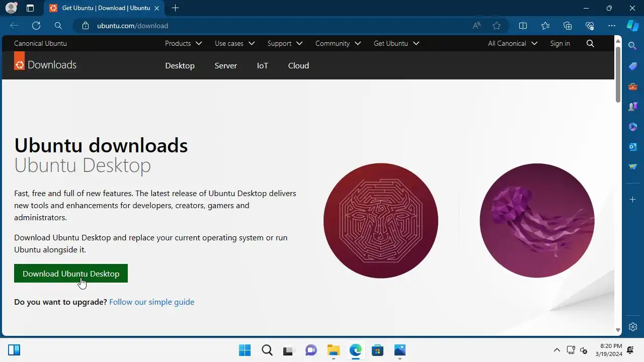The image size is (644, 362).
Task: Open the split screen icon
Action: click(x=523, y=26)
